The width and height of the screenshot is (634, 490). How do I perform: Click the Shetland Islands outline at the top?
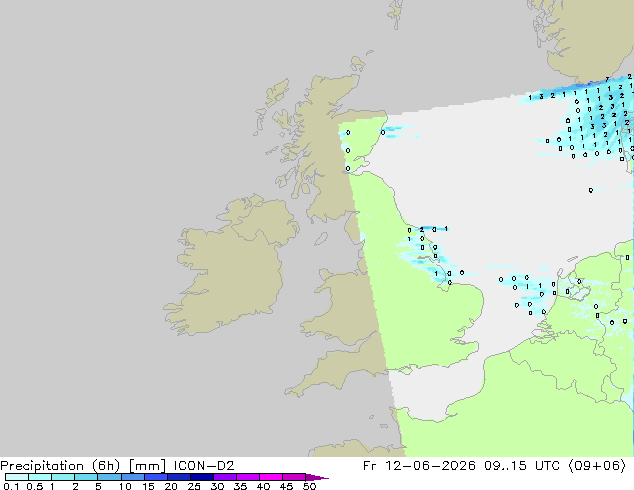pyautogui.click(x=395, y=13)
